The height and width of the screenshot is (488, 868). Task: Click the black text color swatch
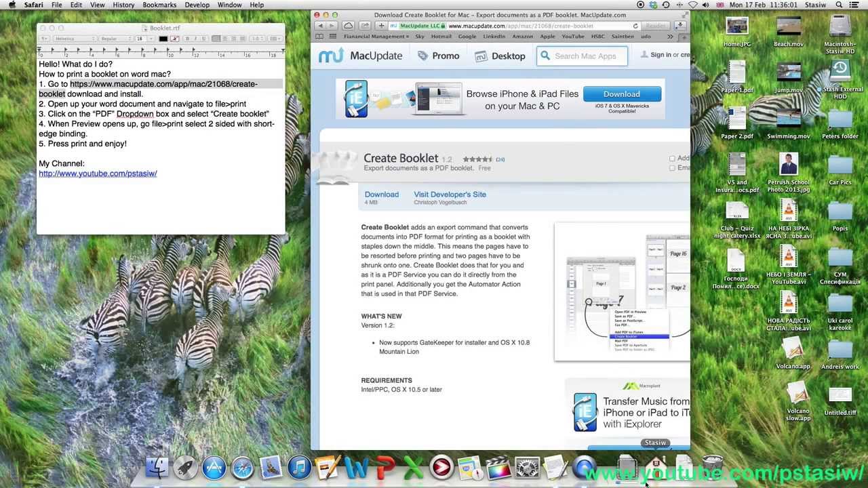(x=163, y=39)
